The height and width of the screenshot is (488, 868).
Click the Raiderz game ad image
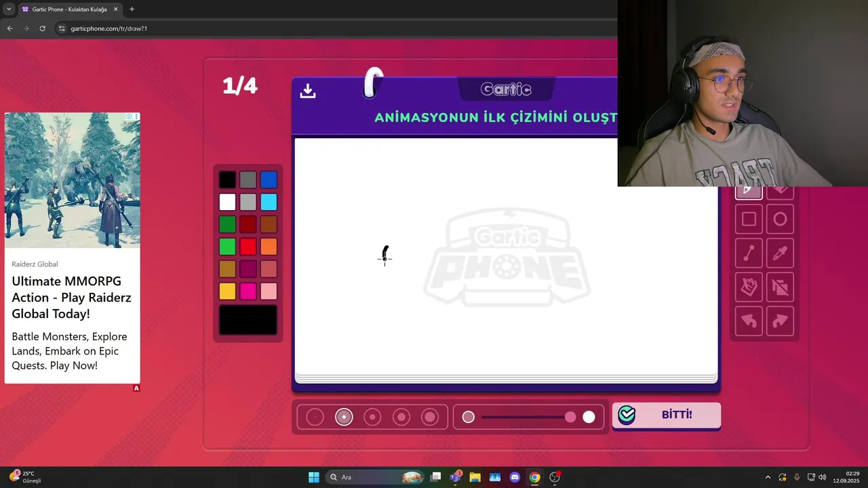tap(73, 180)
